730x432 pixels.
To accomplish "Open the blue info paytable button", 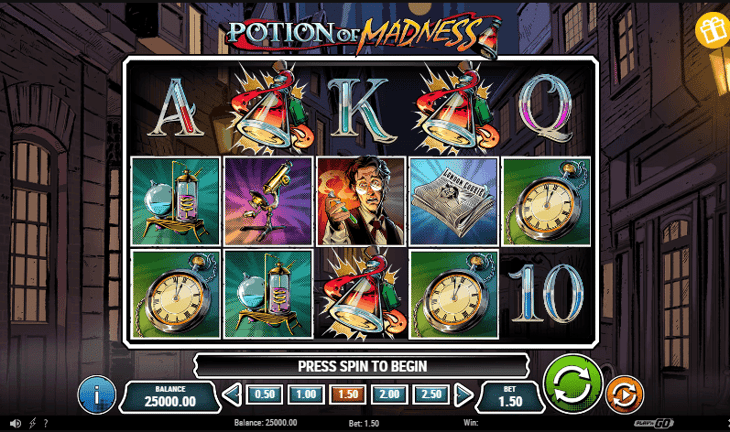I will tap(97, 395).
